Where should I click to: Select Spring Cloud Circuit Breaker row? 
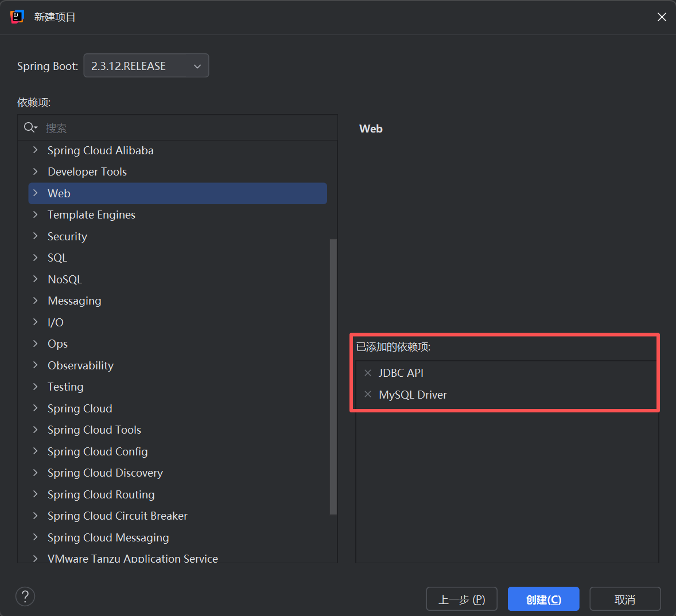click(178, 516)
